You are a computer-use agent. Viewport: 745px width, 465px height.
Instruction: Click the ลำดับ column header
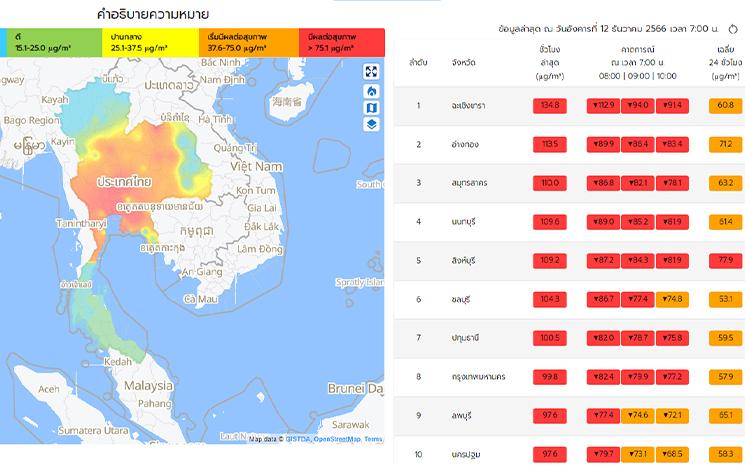[x=418, y=62]
